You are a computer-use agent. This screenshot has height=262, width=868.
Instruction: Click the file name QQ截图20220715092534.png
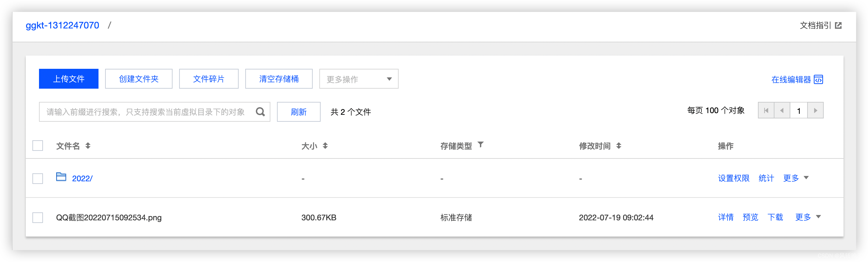[109, 217]
